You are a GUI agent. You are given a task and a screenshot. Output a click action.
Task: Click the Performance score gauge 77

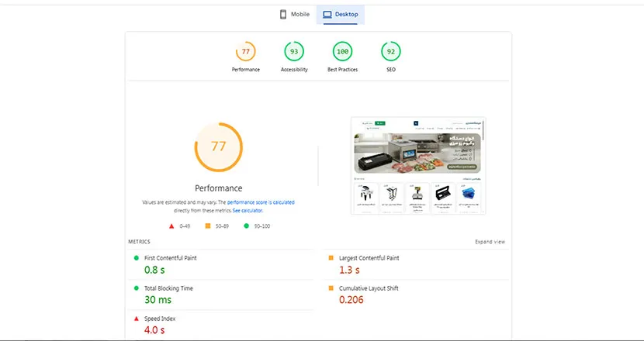245,52
